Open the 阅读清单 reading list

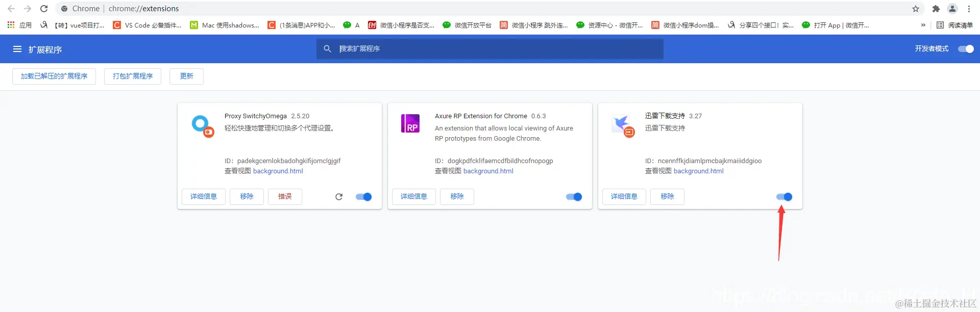(x=954, y=25)
